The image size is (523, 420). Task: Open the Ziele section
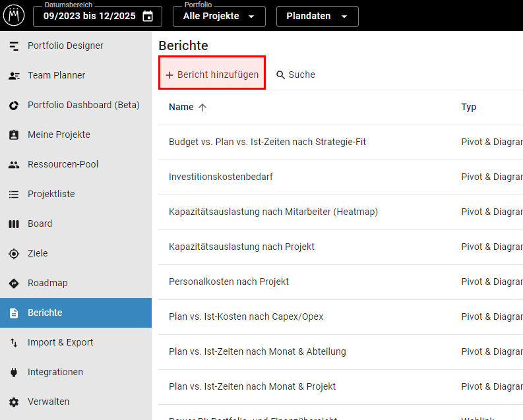[76, 253]
